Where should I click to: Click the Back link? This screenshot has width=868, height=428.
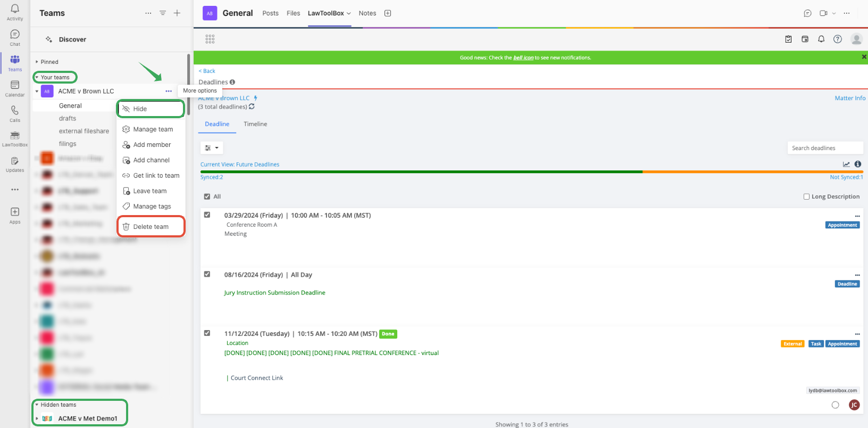(x=207, y=71)
